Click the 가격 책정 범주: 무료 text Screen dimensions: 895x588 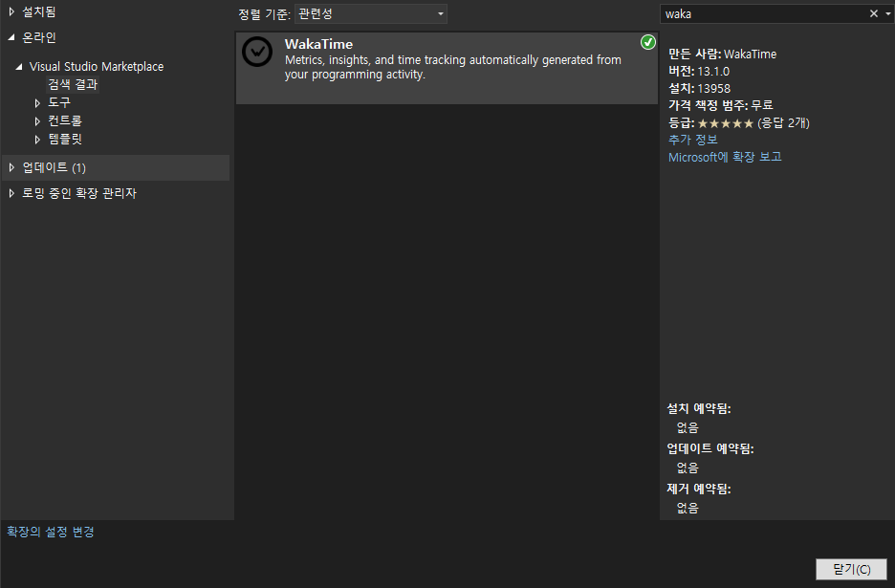tap(721, 105)
